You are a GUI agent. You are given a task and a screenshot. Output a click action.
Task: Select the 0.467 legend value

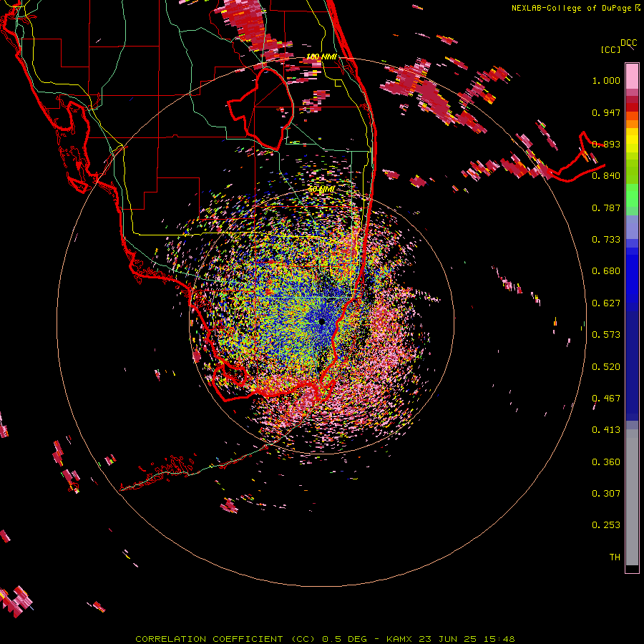pos(606,399)
